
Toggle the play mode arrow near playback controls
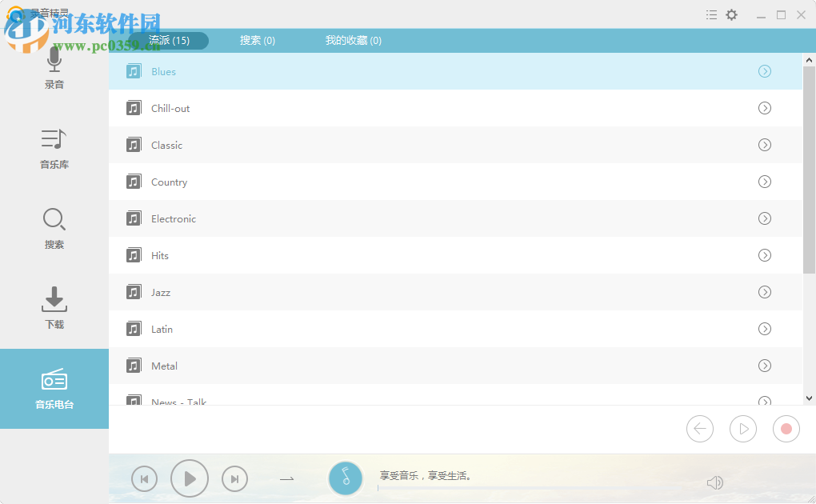(286, 478)
